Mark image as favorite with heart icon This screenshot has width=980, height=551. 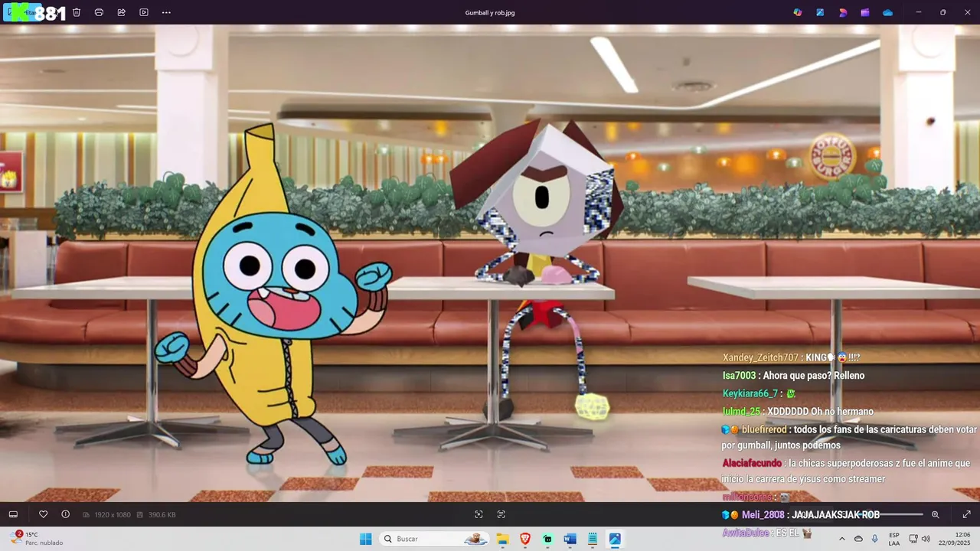point(43,514)
